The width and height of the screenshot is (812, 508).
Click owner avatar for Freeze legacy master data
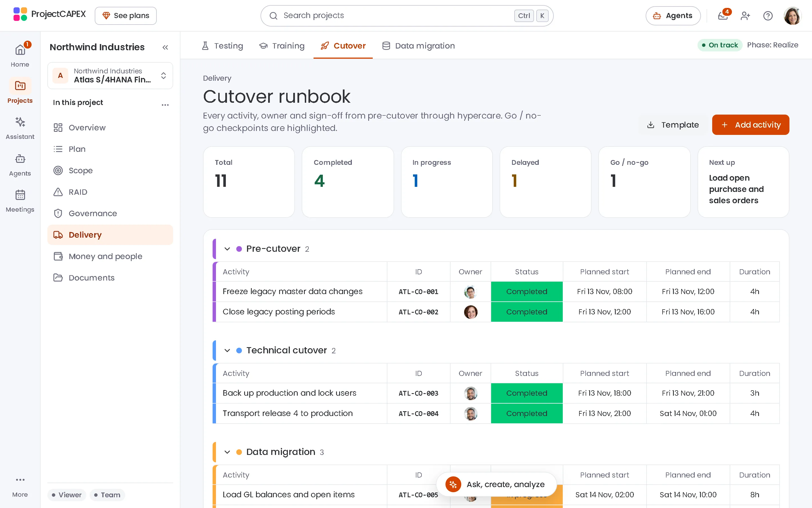point(470,292)
